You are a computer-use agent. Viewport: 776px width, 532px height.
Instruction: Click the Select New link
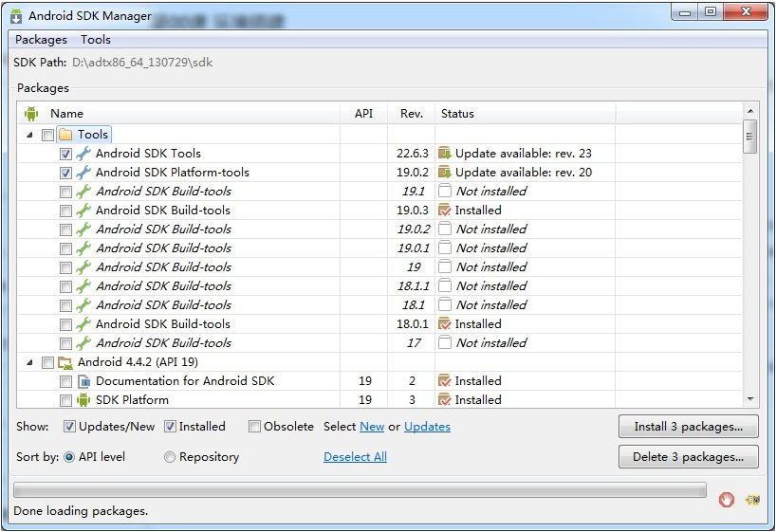coord(372,427)
